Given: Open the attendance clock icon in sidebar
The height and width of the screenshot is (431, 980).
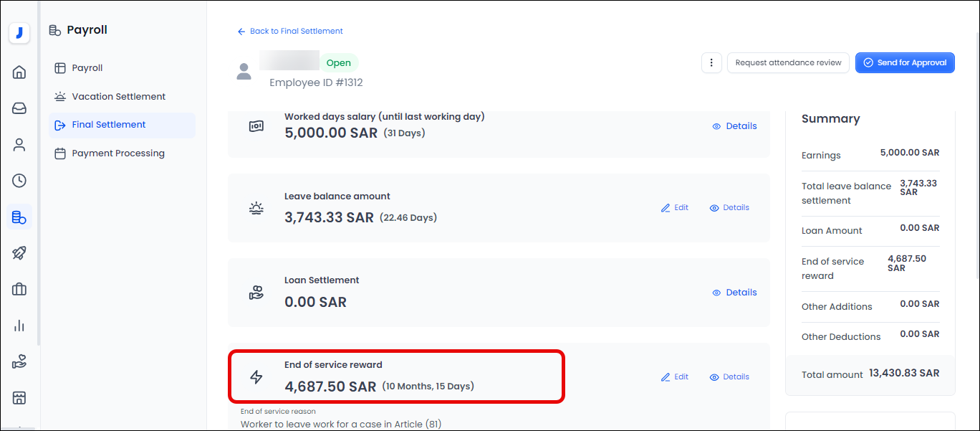Looking at the screenshot, I should 19,181.
